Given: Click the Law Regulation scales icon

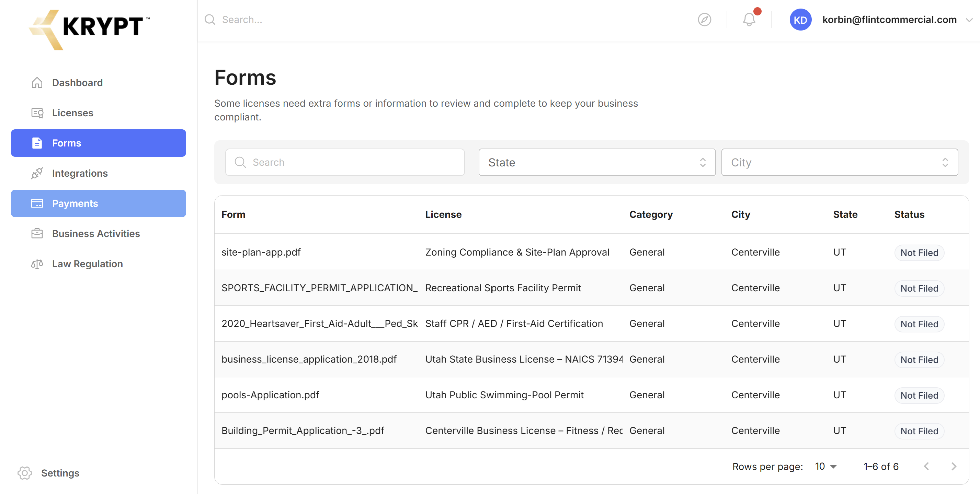Looking at the screenshot, I should tap(37, 264).
